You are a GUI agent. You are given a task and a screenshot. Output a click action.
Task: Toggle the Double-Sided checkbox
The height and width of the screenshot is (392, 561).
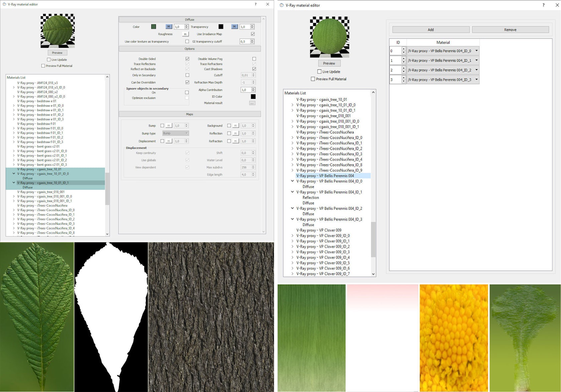(187, 59)
